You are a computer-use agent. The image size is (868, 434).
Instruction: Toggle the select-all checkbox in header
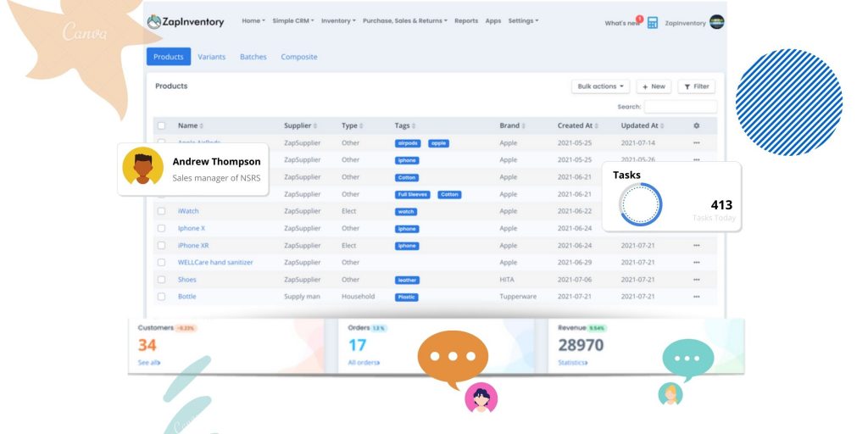(161, 125)
